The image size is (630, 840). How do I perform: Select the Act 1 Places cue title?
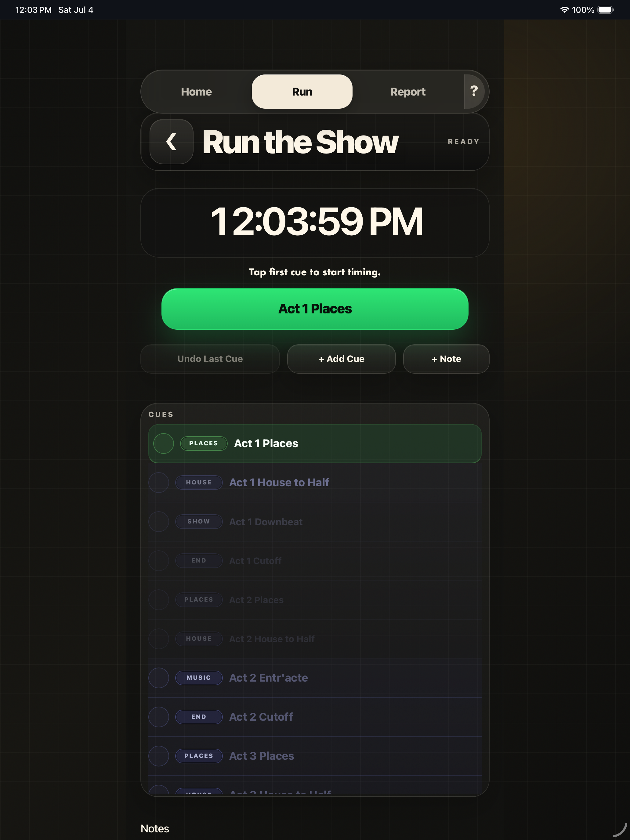coord(266,444)
